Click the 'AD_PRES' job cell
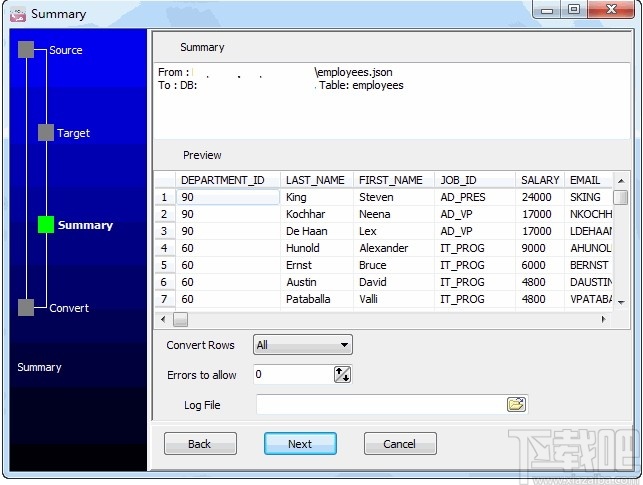 (475, 197)
